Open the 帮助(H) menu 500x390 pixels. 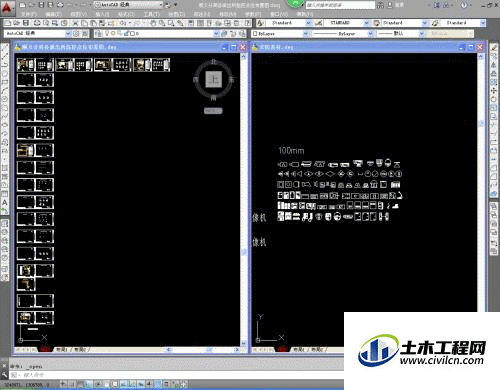305,14
